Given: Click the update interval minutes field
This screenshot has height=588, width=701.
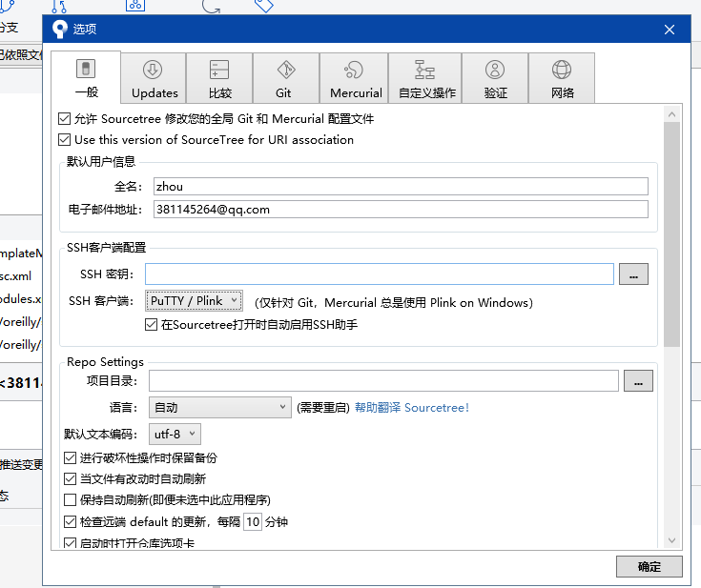Looking at the screenshot, I should click(x=253, y=521).
